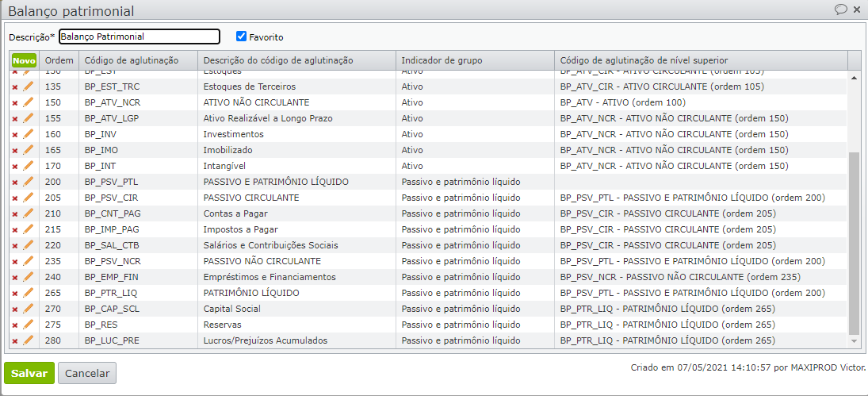The image size is (868, 396).
Task: Click the green Novo button
Action: coord(24,60)
